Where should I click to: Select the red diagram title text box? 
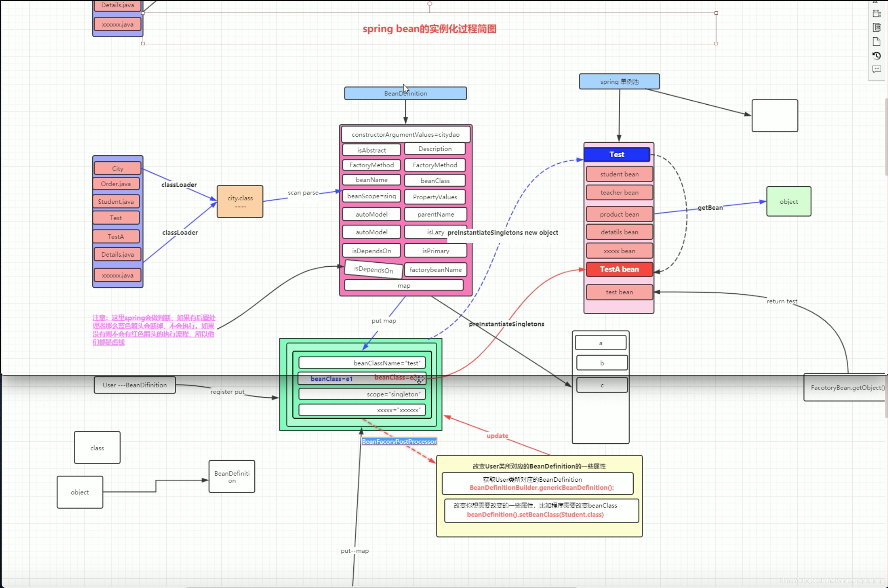click(x=430, y=28)
